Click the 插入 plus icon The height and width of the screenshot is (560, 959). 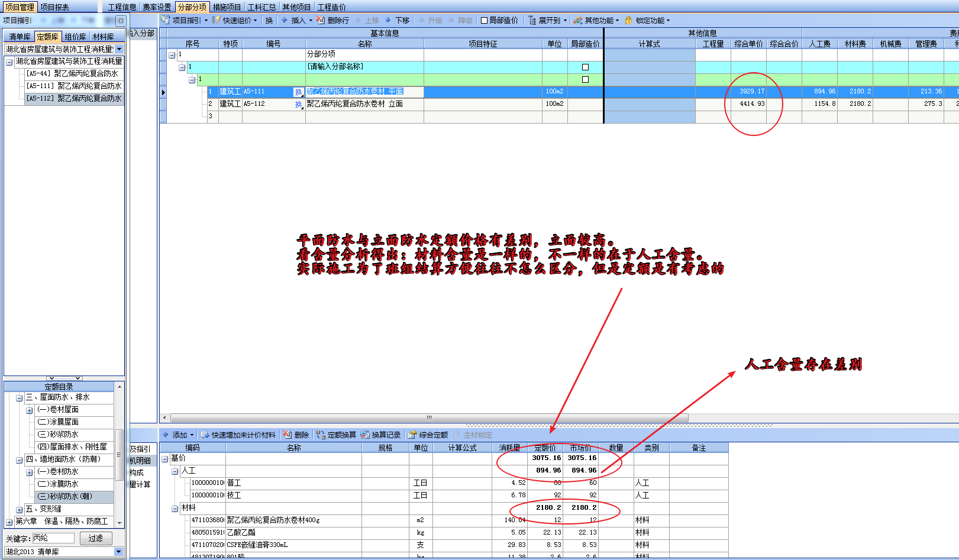(x=285, y=20)
